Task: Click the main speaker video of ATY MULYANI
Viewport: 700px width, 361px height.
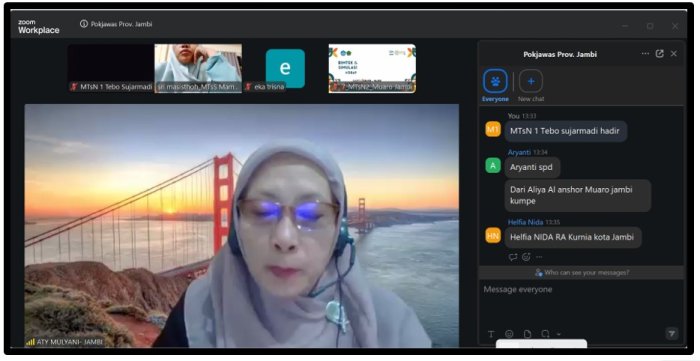Action: coord(242,225)
